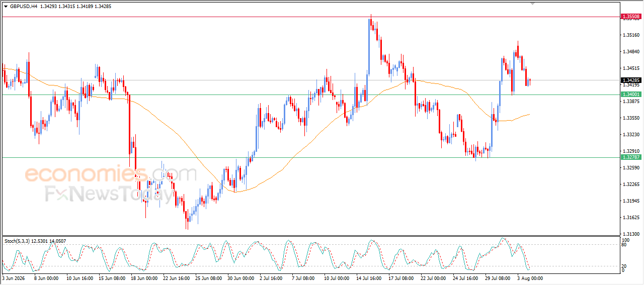The width and height of the screenshot is (644, 285).
Task: Click the gray chart shift triangle marker
Action: pos(533,4)
